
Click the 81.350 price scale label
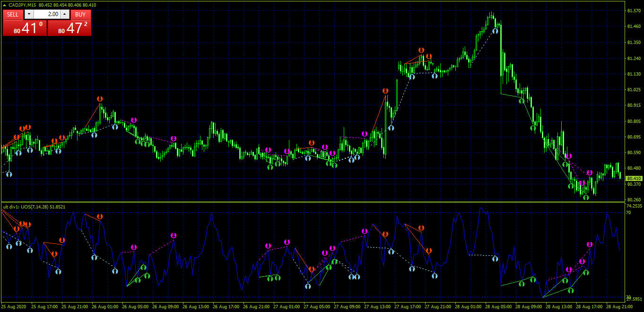(633, 43)
